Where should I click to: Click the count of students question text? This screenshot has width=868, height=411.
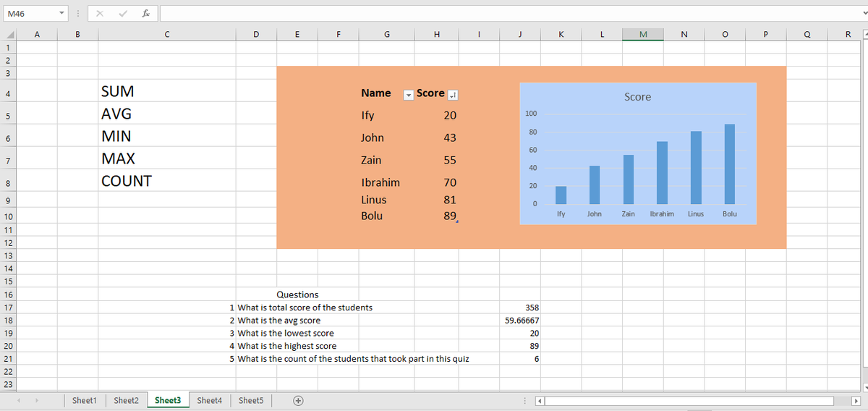[353, 360]
